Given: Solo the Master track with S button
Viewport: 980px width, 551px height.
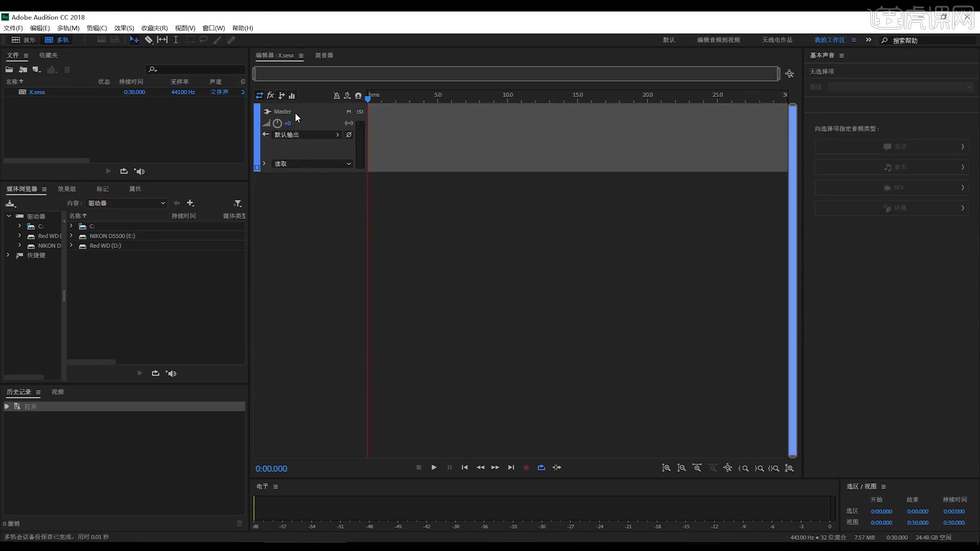Looking at the screenshot, I should point(360,112).
